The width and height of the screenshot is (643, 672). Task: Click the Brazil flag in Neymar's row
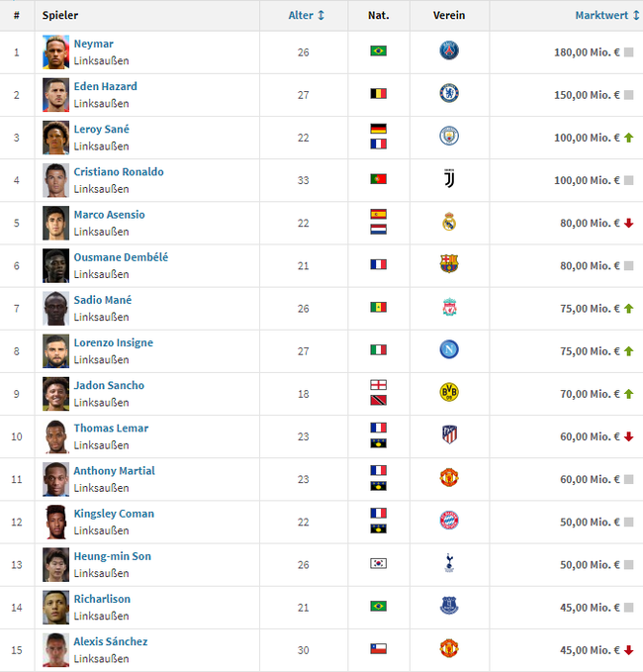click(378, 51)
